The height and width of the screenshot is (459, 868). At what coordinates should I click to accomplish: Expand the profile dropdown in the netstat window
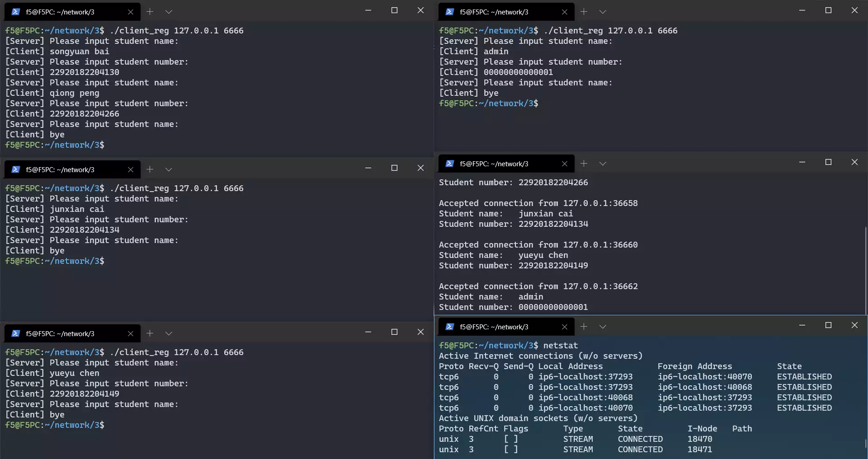(x=603, y=327)
